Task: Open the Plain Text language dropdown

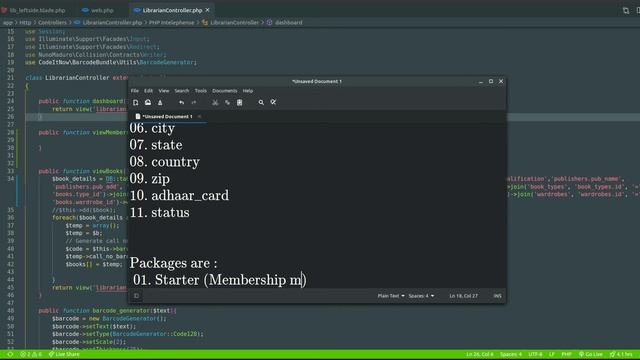Action: tap(391, 296)
